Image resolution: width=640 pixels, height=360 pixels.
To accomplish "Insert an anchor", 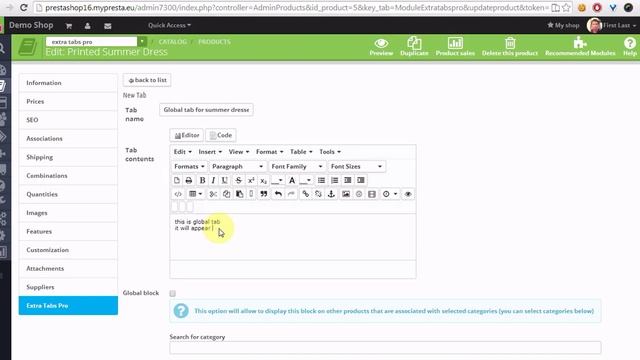I will coord(331,194).
